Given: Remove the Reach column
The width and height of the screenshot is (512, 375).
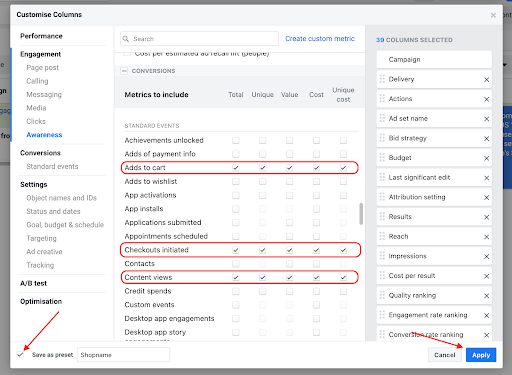Looking at the screenshot, I should point(486,237).
